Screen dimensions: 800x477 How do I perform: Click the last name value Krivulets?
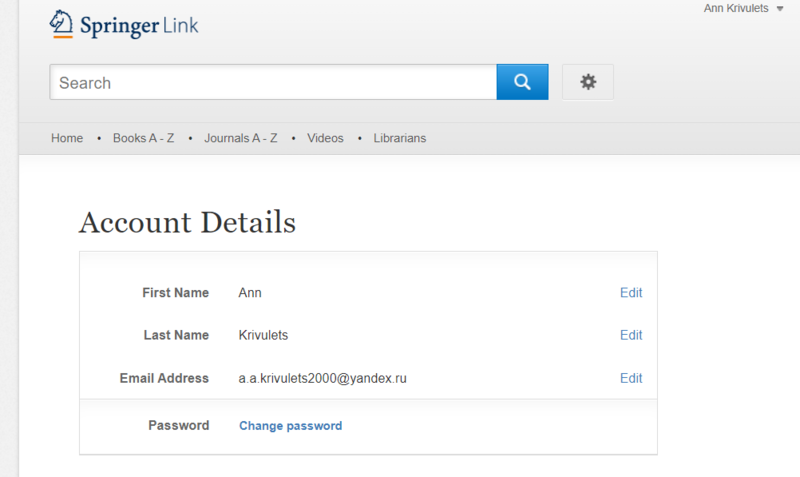(x=263, y=335)
